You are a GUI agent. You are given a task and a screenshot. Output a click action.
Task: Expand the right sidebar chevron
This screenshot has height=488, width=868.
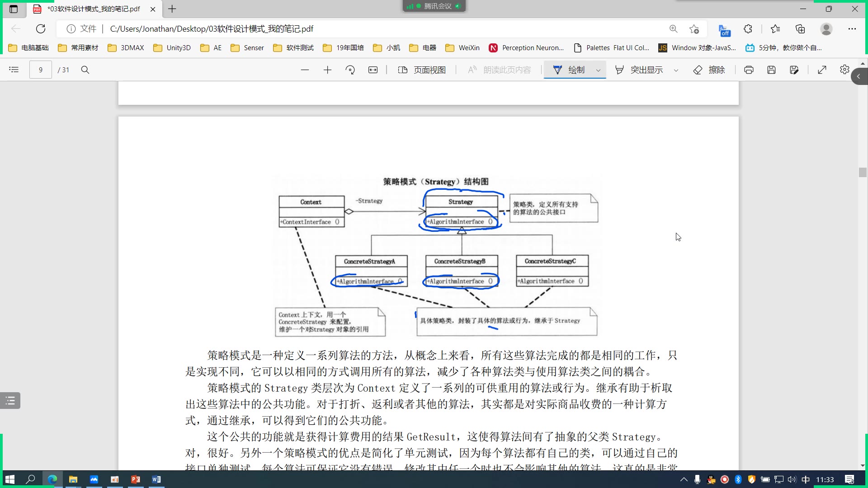click(859, 76)
